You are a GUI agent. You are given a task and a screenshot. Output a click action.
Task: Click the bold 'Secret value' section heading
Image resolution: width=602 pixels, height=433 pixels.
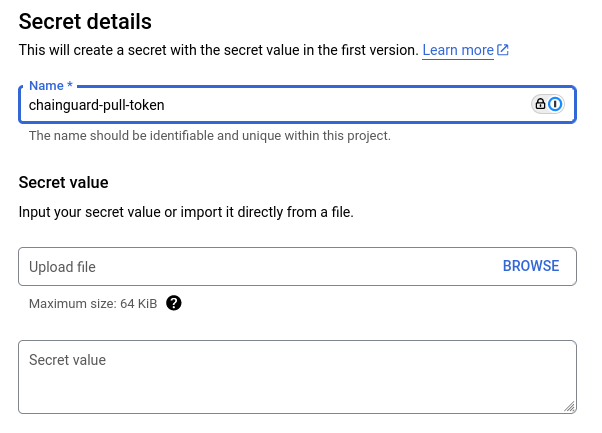(63, 182)
